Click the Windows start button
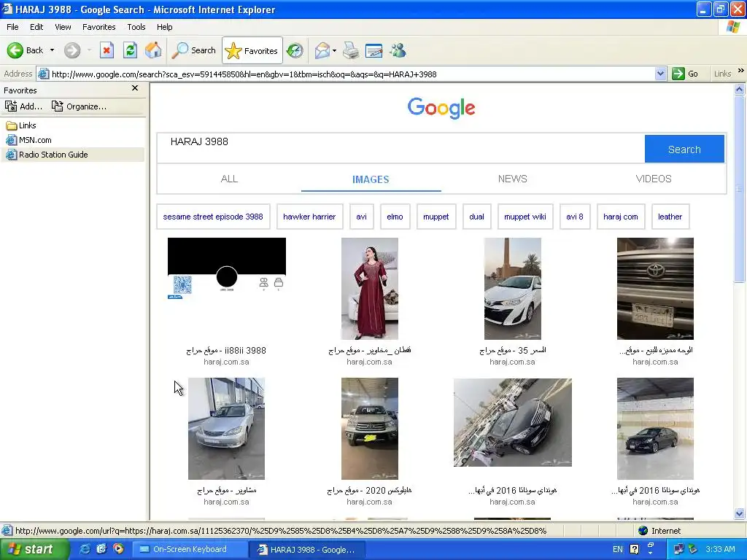This screenshot has width=747, height=560. (x=34, y=549)
